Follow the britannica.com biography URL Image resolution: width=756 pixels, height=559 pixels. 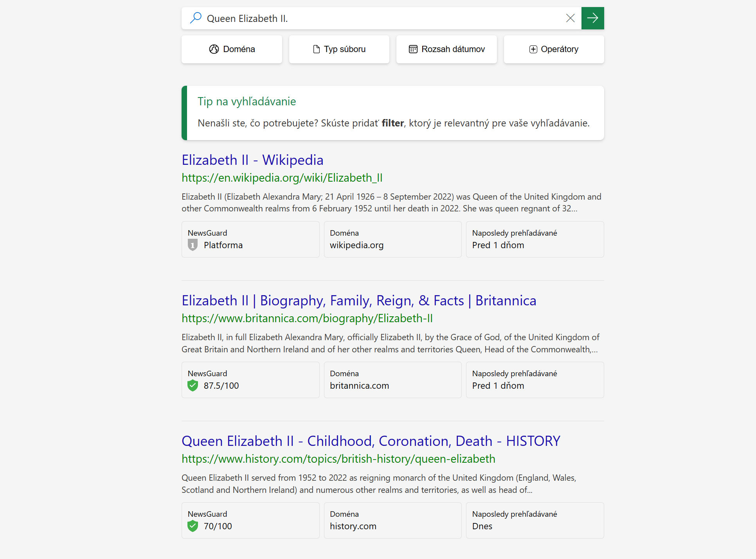click(307, 318)
